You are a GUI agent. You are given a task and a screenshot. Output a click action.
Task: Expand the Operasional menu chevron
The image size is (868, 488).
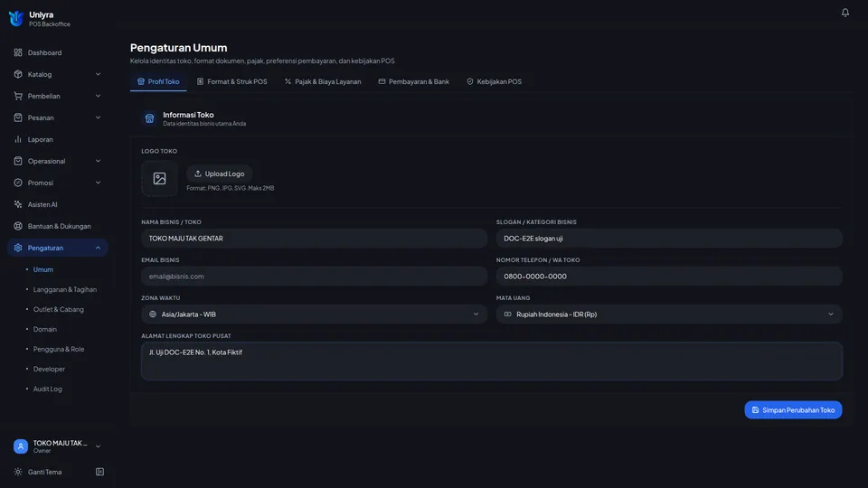98,161
